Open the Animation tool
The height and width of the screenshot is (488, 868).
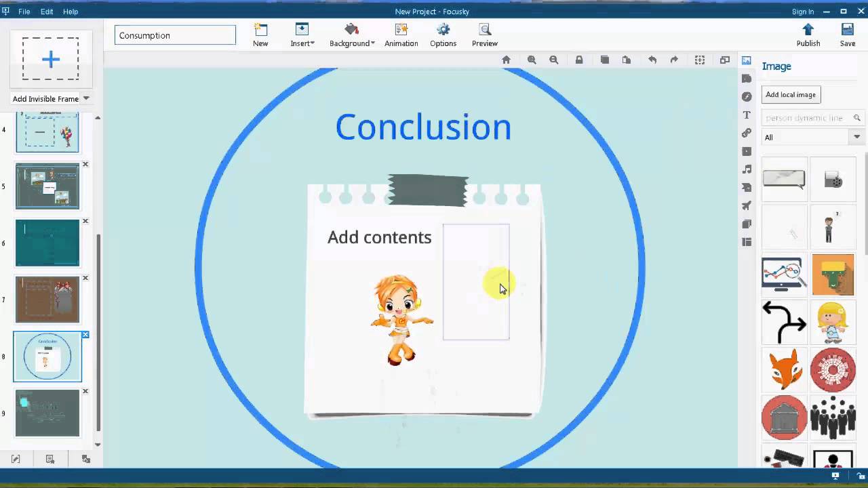click(x=401, y=34)
